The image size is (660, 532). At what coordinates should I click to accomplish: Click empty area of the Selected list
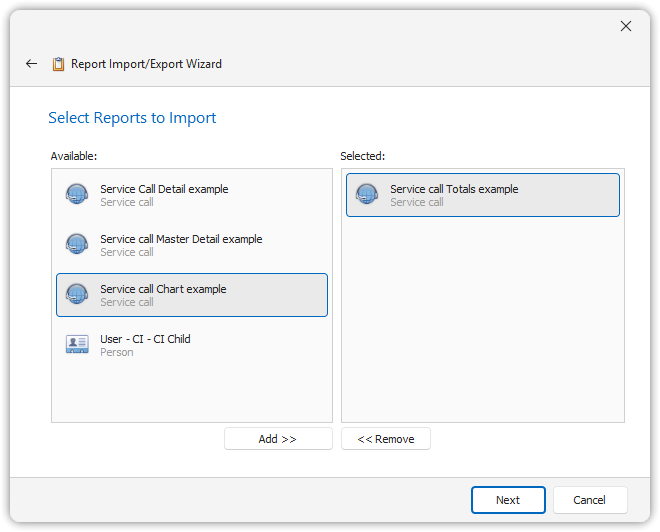(x=482, y=320)
